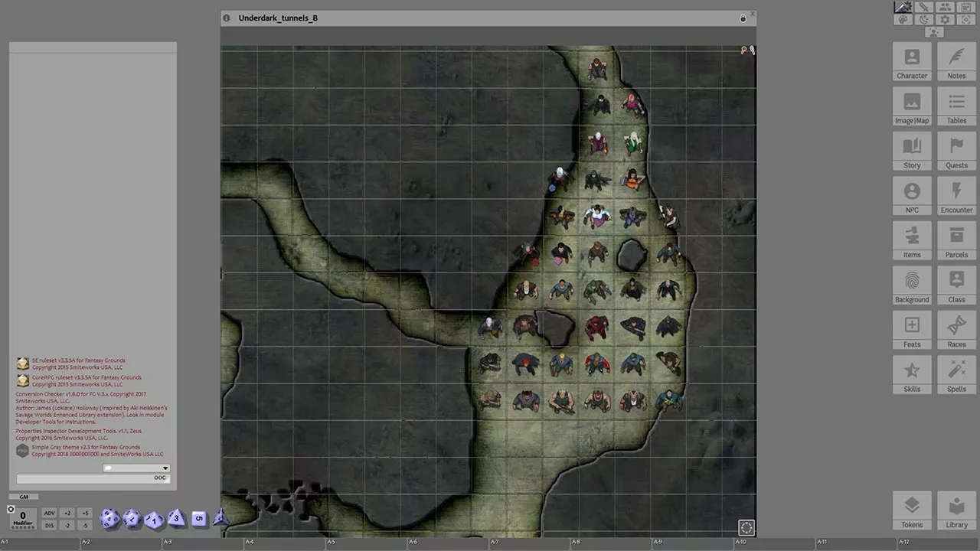Click the feather draw icon on the map

pos(752,50)
